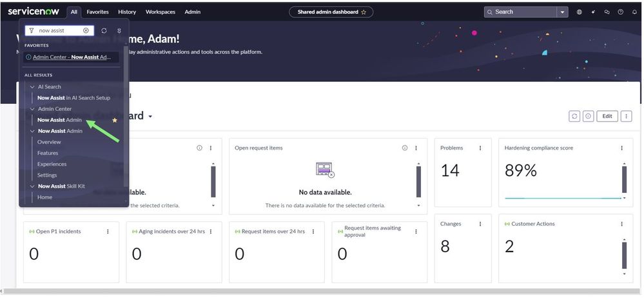Open the globe scope picker icon
Screen dimensions: 644x298
click(579, 12)
